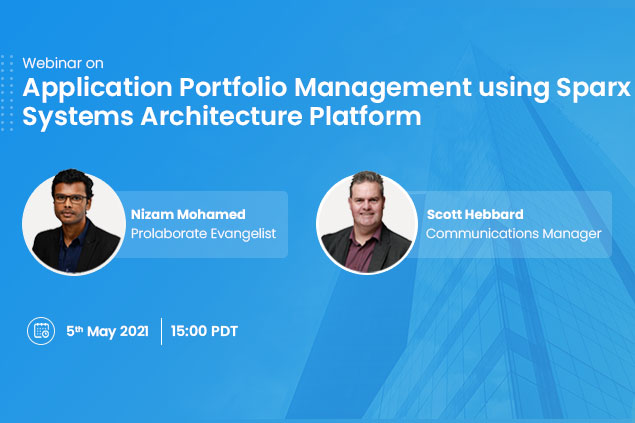Click the webinar title line starting 'Application Portfolio Management using Sparx'

coord(326,88)
